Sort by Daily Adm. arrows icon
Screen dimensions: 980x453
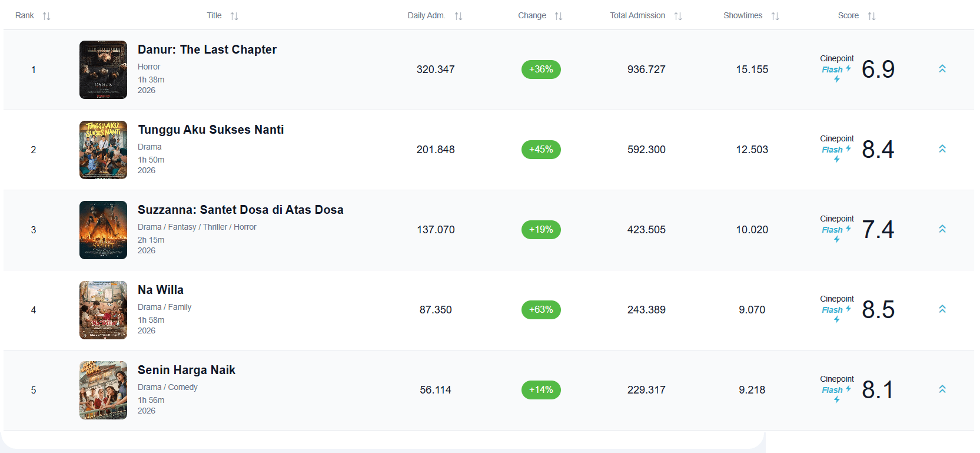(x=459, y=16)
